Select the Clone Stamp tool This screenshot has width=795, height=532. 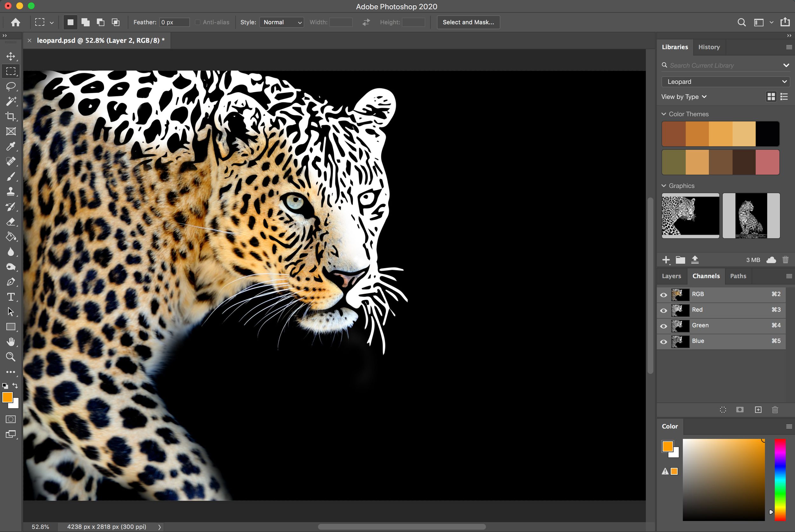11,191
